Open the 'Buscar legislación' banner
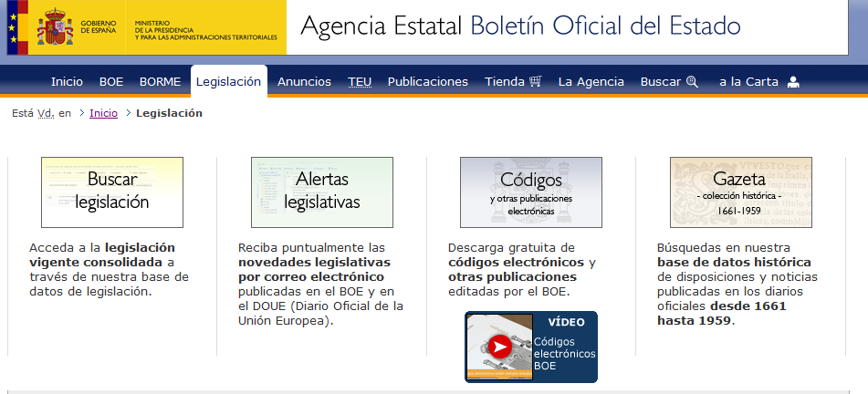 click(x=112, y=192)
